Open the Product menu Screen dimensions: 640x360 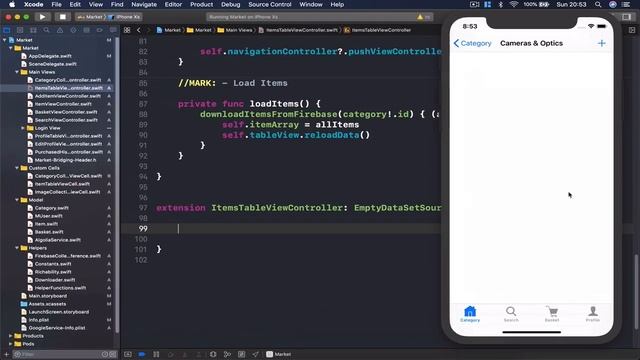(x=201, y=4)
